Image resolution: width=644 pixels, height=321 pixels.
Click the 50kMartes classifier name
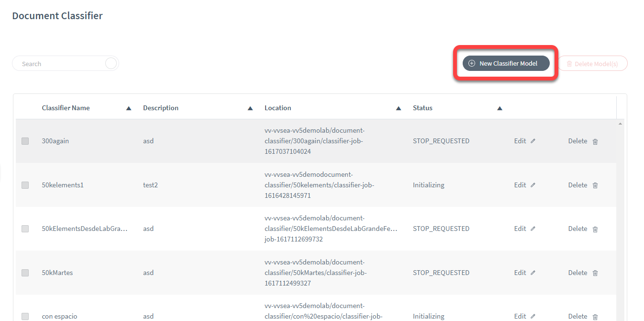[57, 273]
